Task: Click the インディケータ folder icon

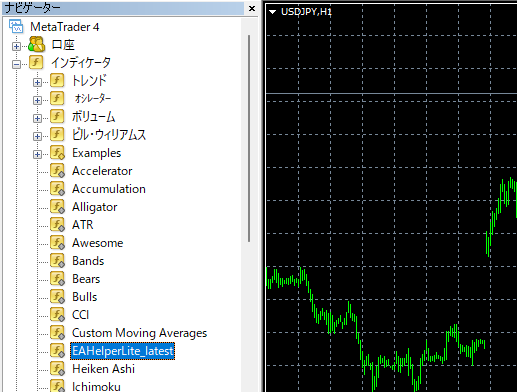Action: pos(36,63)
